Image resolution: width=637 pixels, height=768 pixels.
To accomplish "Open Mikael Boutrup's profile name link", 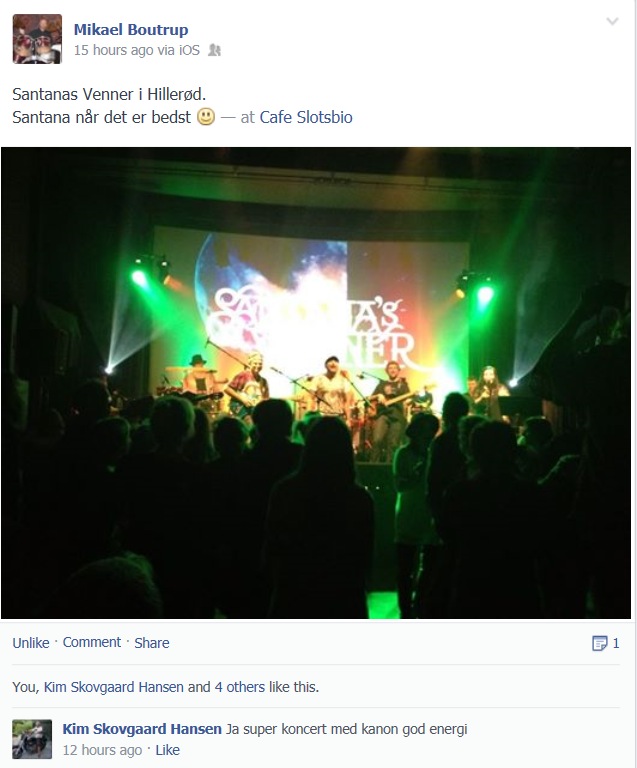I will tap(131, 29).
